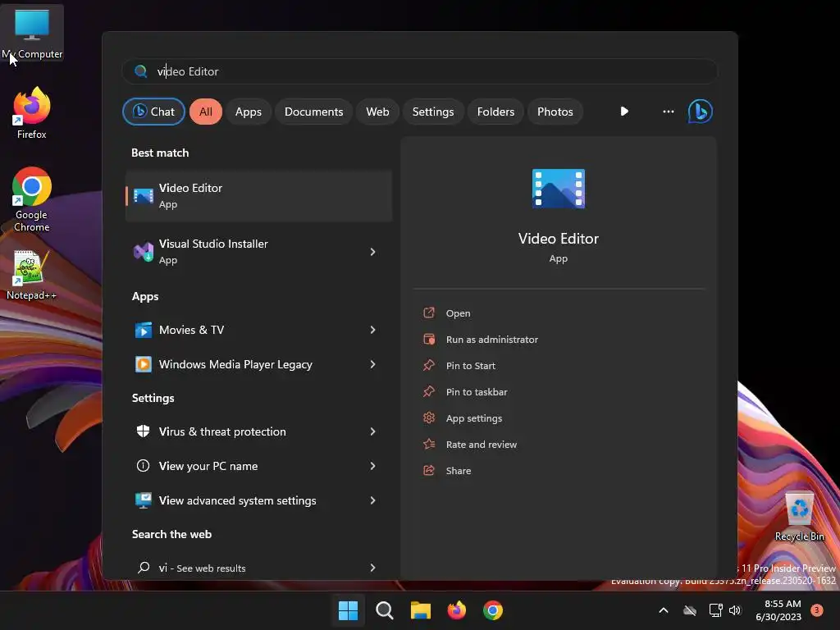Expand the vi web results arrow
840x630 pixels.
(373, 568)
